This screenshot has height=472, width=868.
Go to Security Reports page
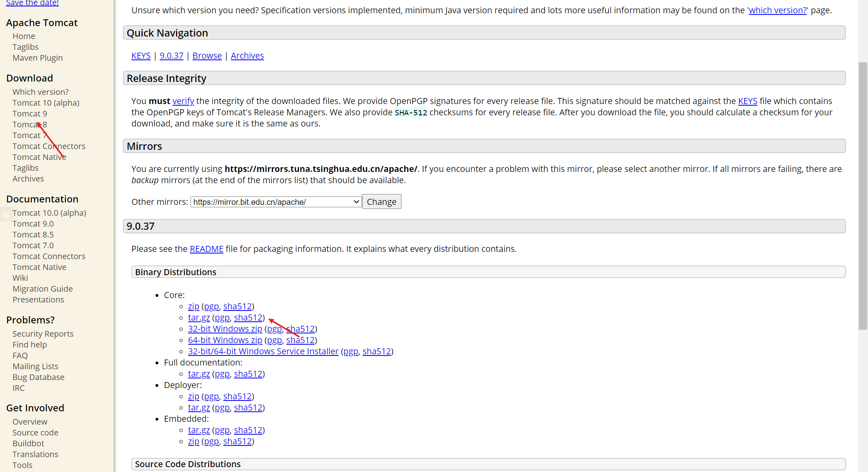[43, 334]
